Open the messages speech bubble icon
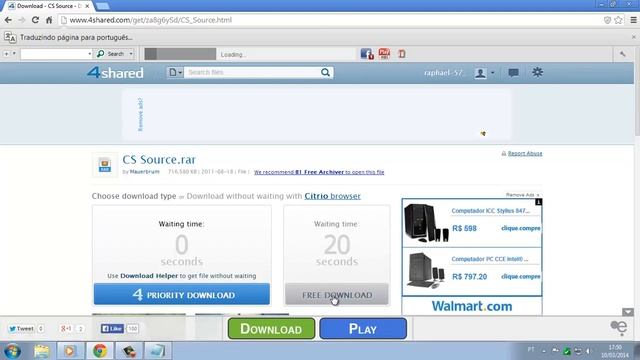This screenshot has height=360, width=640. [x=513, y=73]
